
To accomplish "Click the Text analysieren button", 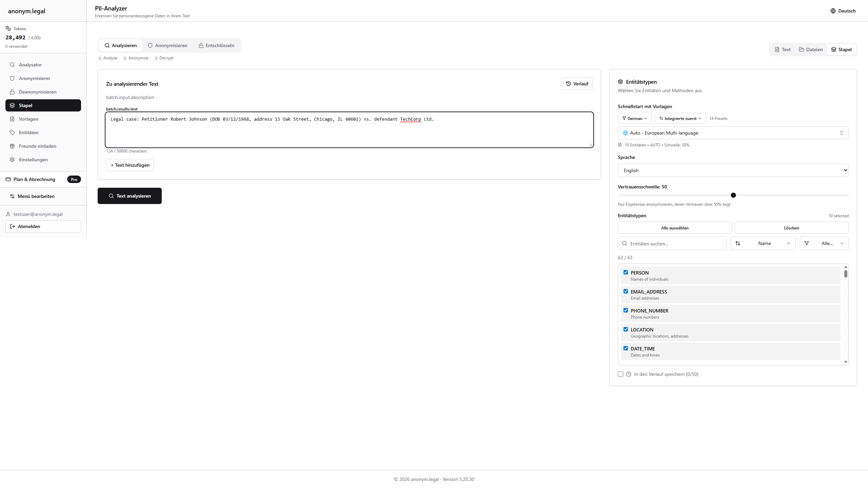I will (x=129, y=196).
